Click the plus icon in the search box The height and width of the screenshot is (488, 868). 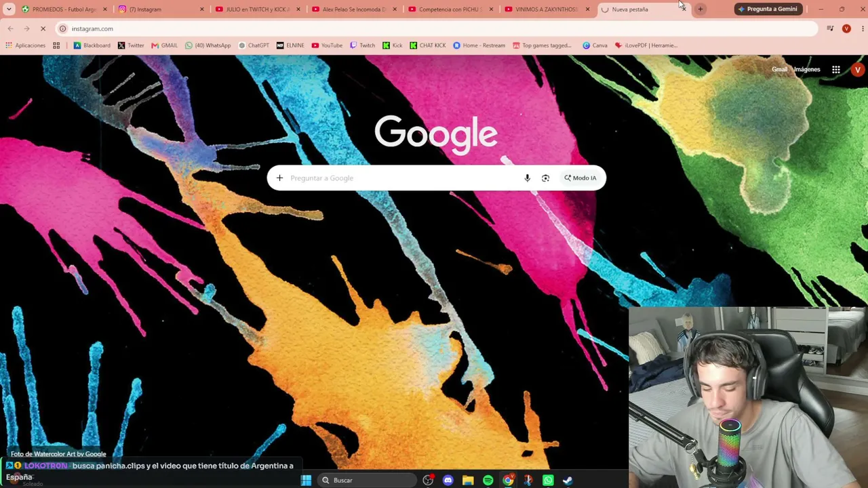click(279, 178)
